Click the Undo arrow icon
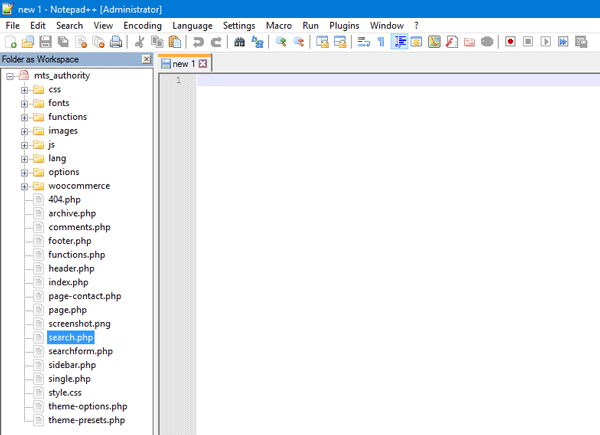 click(198, 42)
